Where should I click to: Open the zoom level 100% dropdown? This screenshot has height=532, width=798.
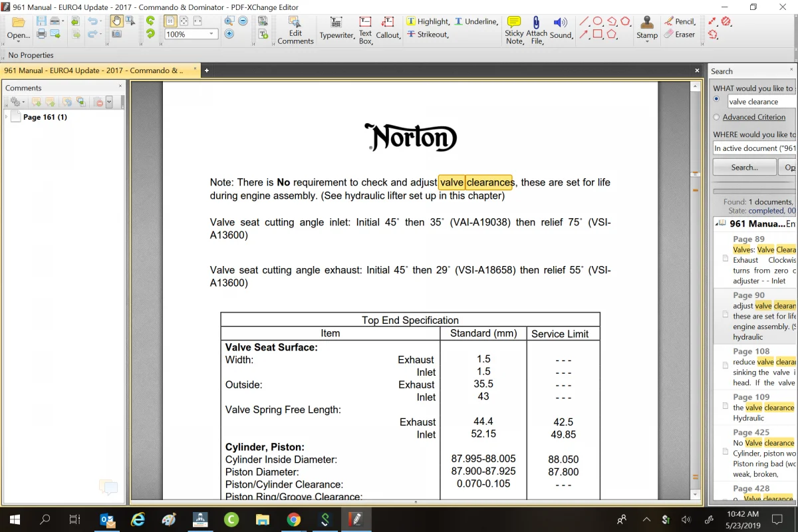[212, 34]
